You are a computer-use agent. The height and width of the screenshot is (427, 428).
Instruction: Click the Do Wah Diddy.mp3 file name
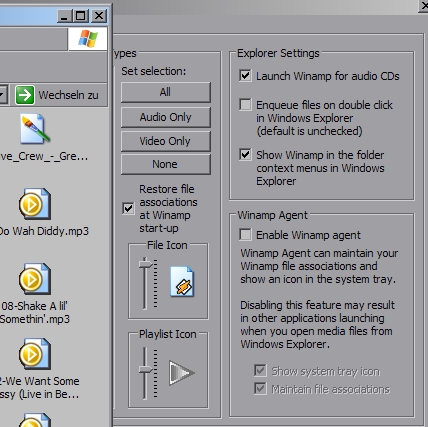[x=44, y=231]
